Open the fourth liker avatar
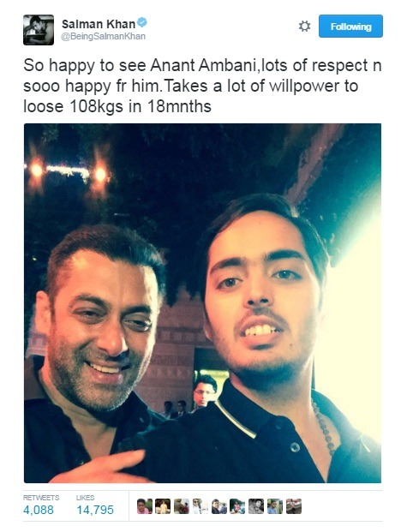This screenshot has width=407, height=532. tap(201, 506)
